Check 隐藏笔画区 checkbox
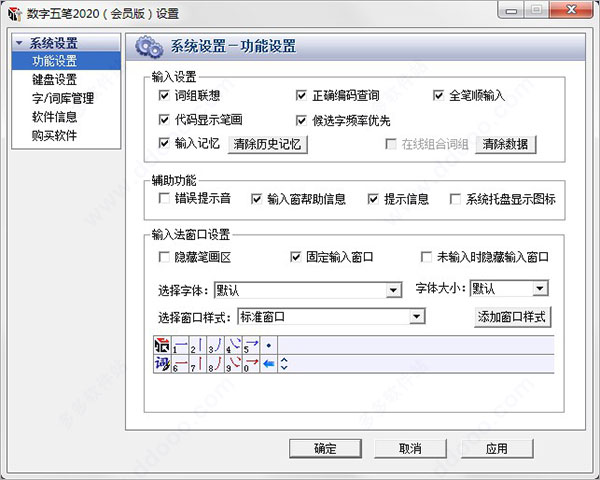The height and width of the screenshot is (480, 600). tap(164, 257)
